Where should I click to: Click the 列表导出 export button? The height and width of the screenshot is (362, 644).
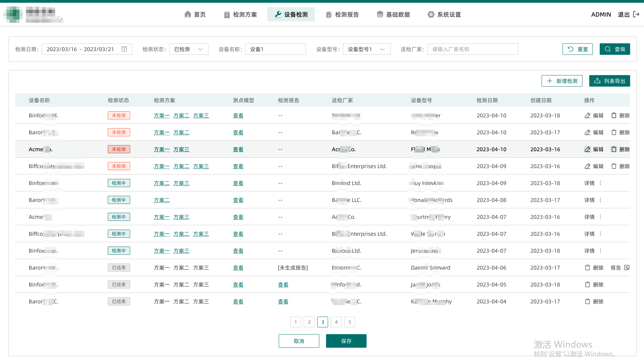point(609,81)
